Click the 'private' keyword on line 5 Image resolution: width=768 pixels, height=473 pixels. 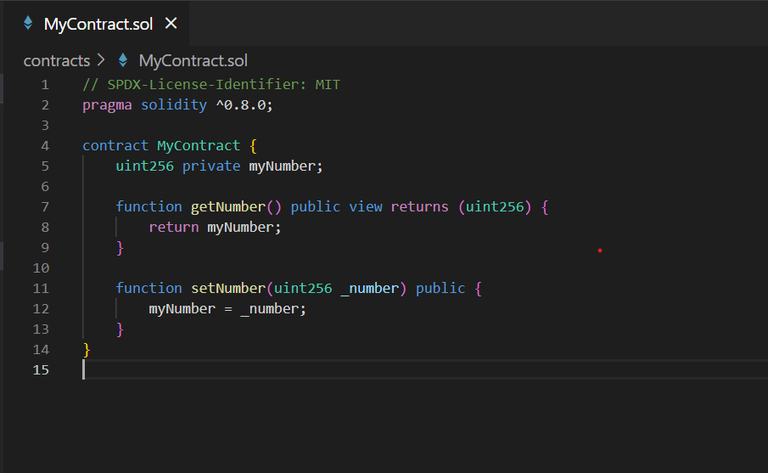pyautogui.click(x=211, y=166)
